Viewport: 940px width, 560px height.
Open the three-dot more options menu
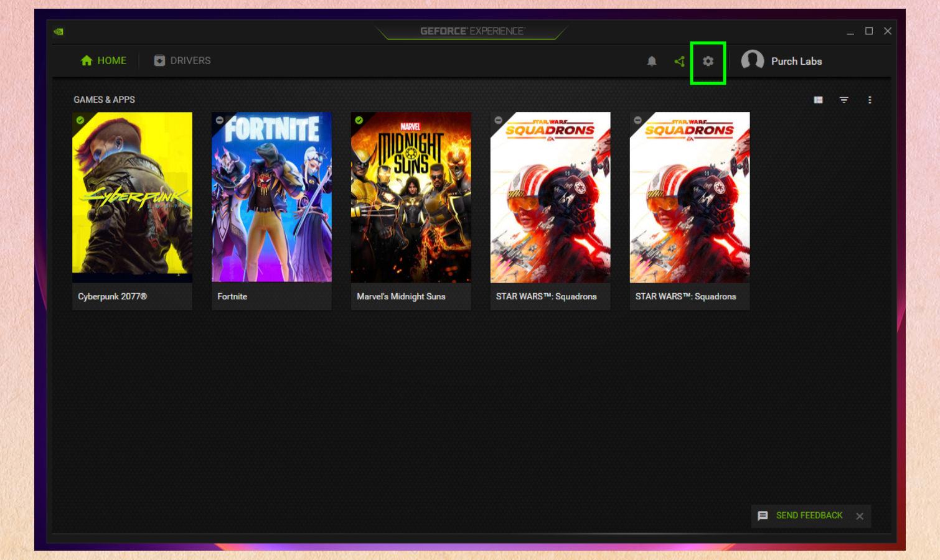click(870, 100)
